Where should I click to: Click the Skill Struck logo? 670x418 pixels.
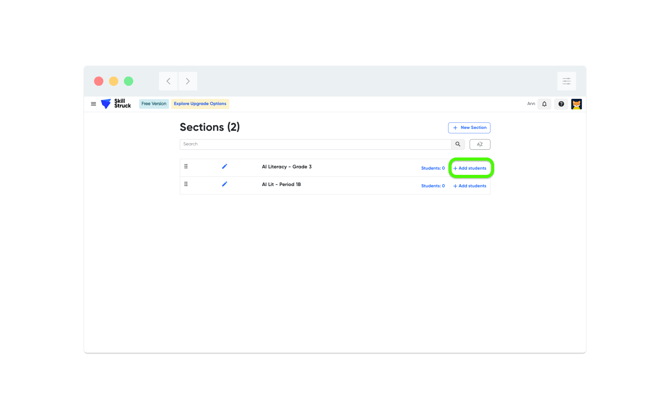pos(116,104)
